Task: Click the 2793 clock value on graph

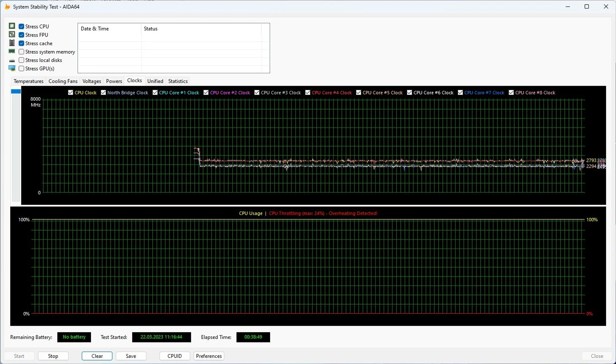Action: [591, 160]
